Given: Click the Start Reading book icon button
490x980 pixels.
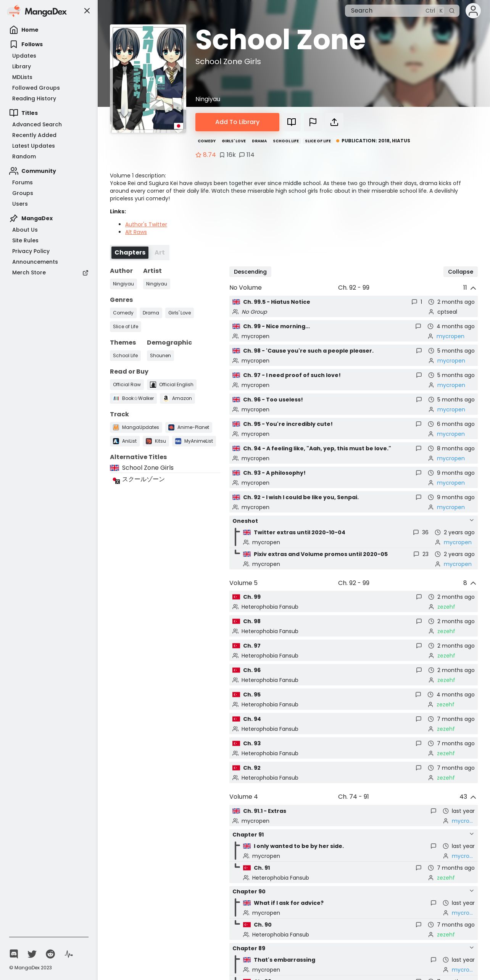Looking at the screenshot, I should tap(292, 122).
